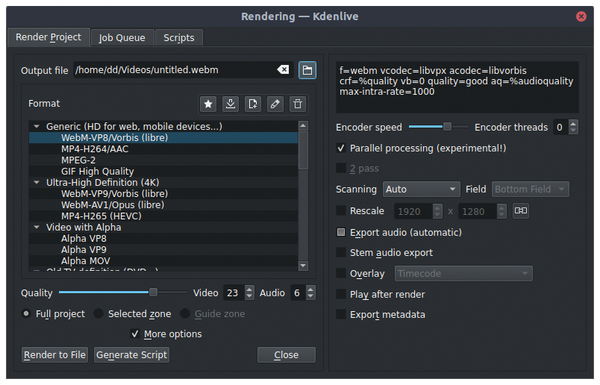Image resolution: width=600 pixels, height=385 pixels.
Task: Click the Generate Script button
Action: click(132, 355)
